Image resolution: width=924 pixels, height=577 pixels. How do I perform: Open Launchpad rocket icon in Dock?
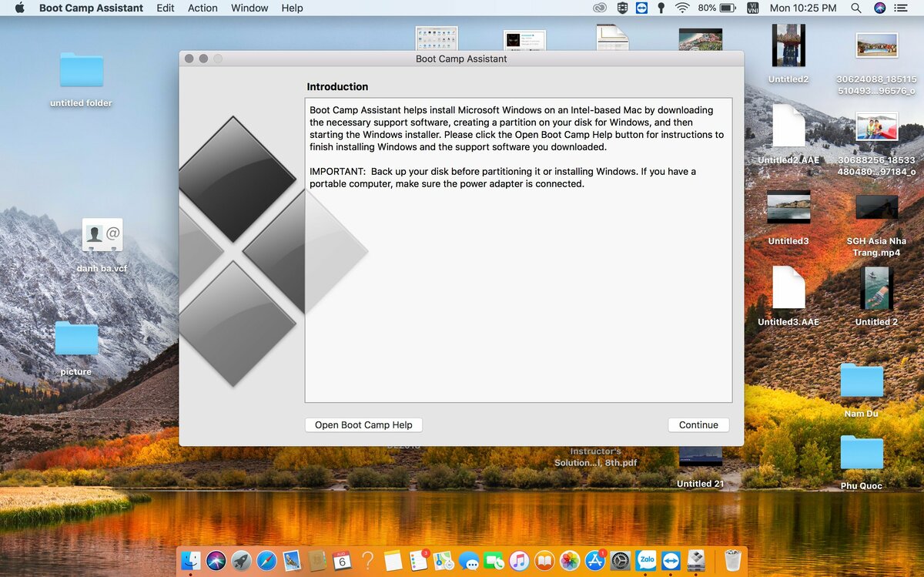pos(241,560)
